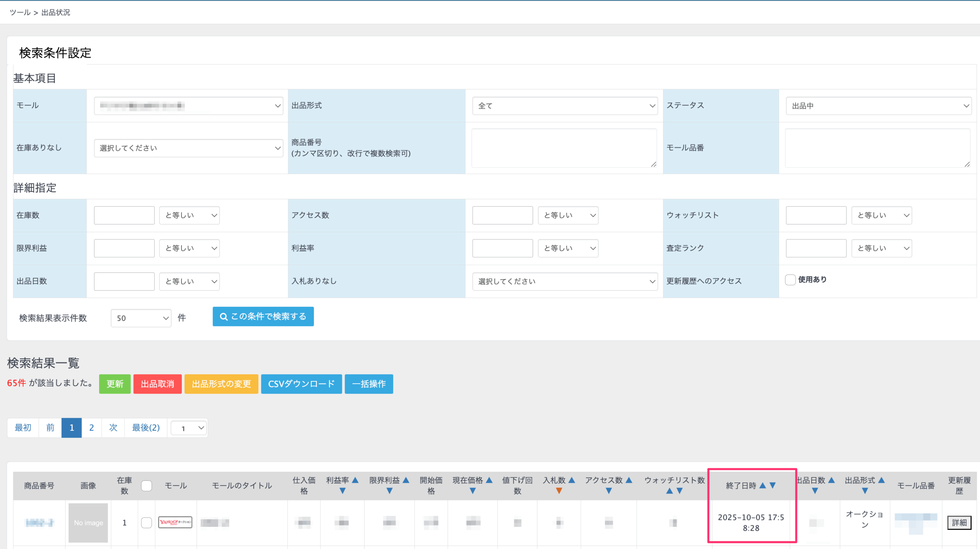The width and height of the screenshot is (980, 549).
Task: Sort アクセス数 ascending with up arrow
Action: (x=629, y=480)
